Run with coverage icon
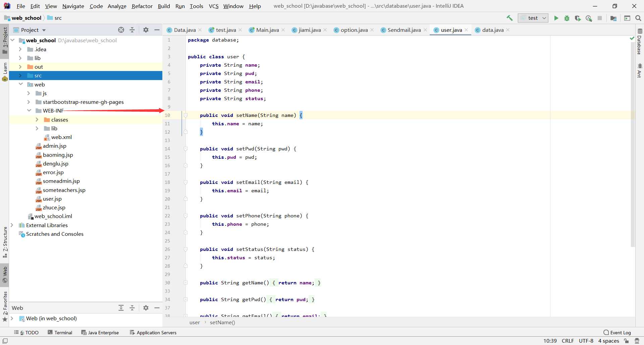Viewport: 644px width, 345px height. coord(578,18)
